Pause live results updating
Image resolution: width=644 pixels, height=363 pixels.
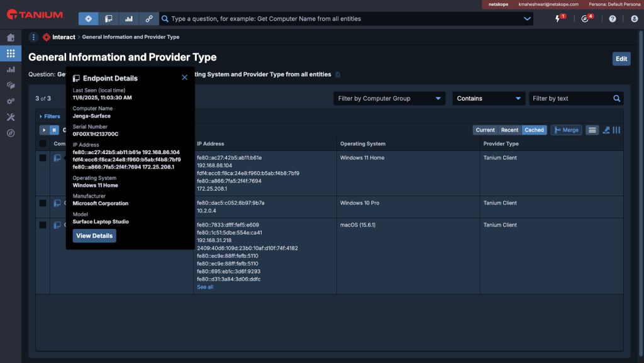click(54, 130)
